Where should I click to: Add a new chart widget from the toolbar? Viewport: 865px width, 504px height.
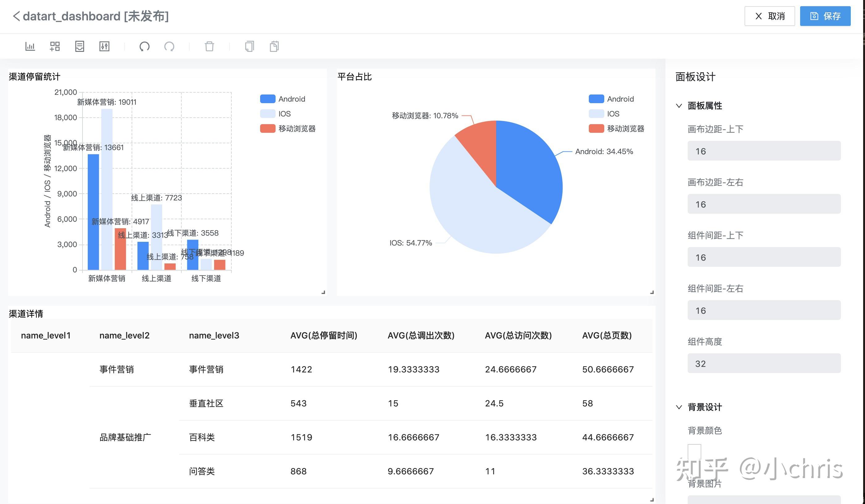[30, 46]
